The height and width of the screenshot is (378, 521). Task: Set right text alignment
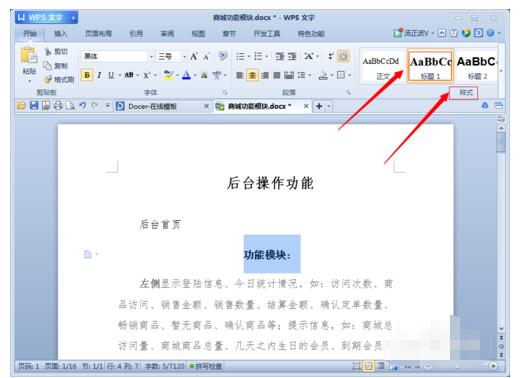pyautogui.click(x=265, y=75)
